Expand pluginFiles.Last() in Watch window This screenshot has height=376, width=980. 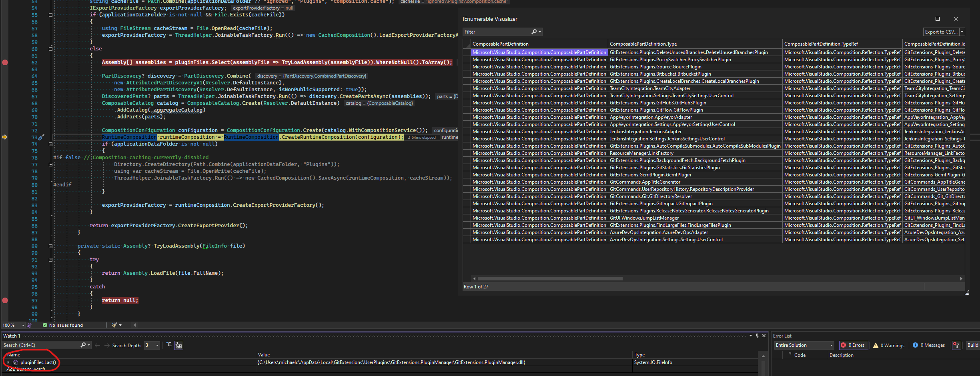coord(8,362)
